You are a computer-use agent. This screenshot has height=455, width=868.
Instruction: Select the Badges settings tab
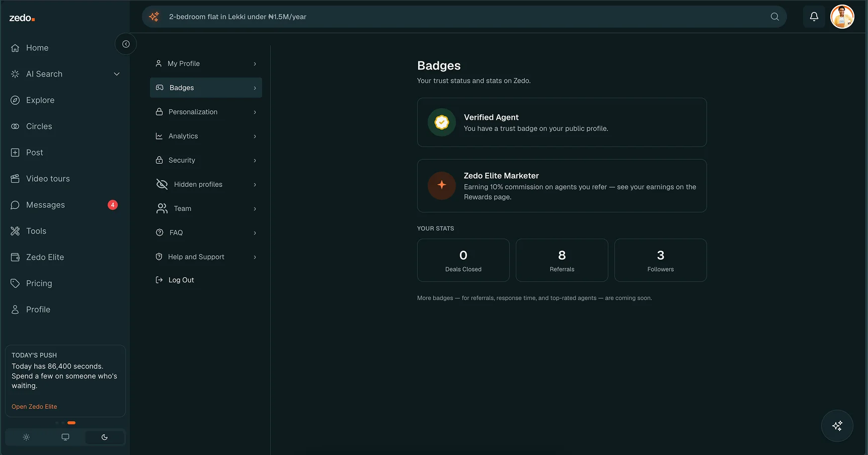pyautogui.click(x=206, y=88)
